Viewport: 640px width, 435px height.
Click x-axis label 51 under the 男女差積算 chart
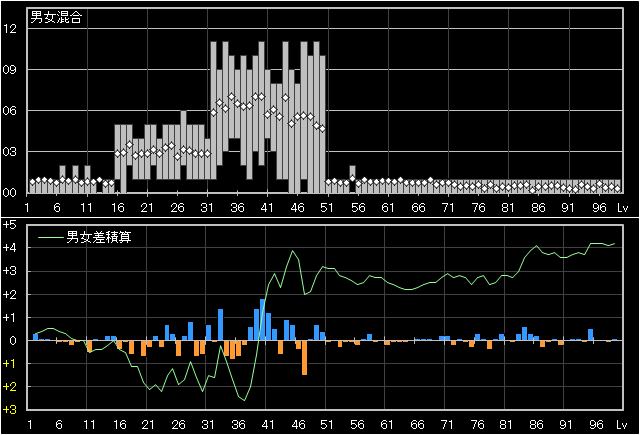327,425
